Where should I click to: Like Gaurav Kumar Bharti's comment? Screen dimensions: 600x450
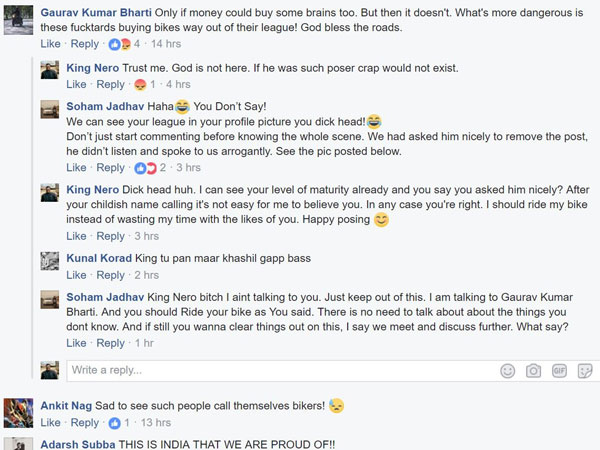(x=50, y=44)
